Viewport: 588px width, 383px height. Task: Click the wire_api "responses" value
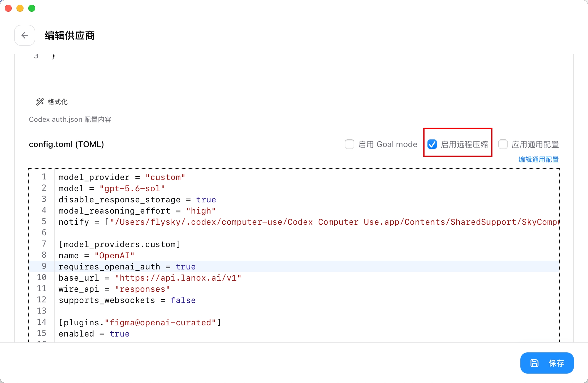tap(143, 289)
